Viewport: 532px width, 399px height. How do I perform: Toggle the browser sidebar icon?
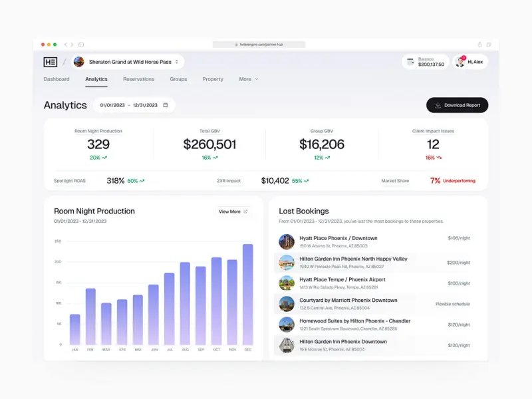(x=81, y=45)
